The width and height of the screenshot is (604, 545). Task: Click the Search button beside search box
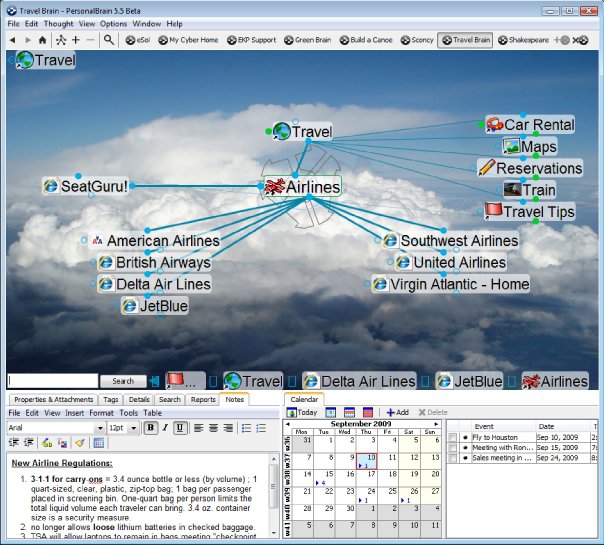[x=123, y=381]
